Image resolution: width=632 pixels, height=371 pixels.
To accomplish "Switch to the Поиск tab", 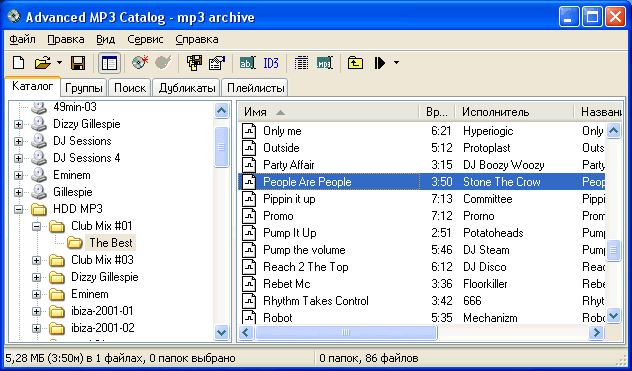I will [x=130, y=88].
